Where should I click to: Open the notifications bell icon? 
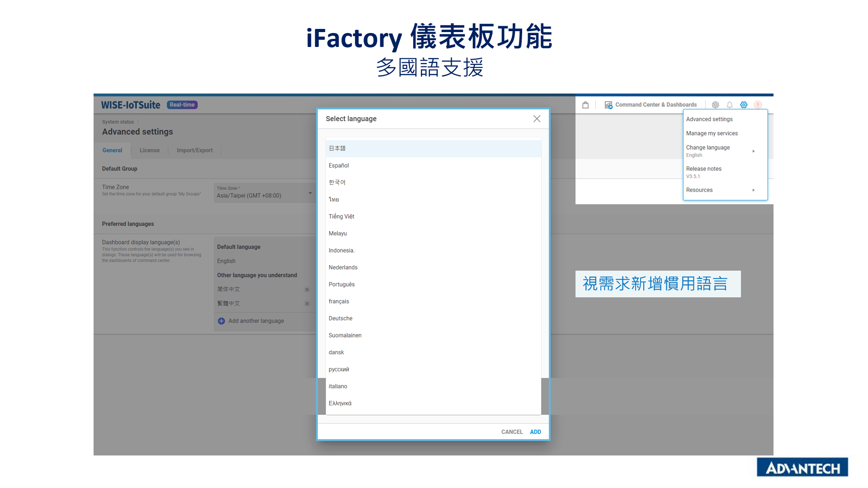pos(730,105)
